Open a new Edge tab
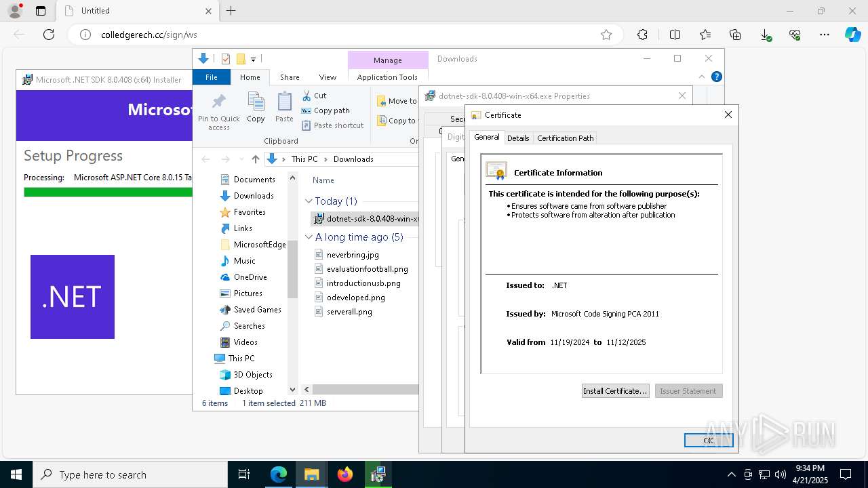This screenshot has width=868, height=488. (231, 11)
